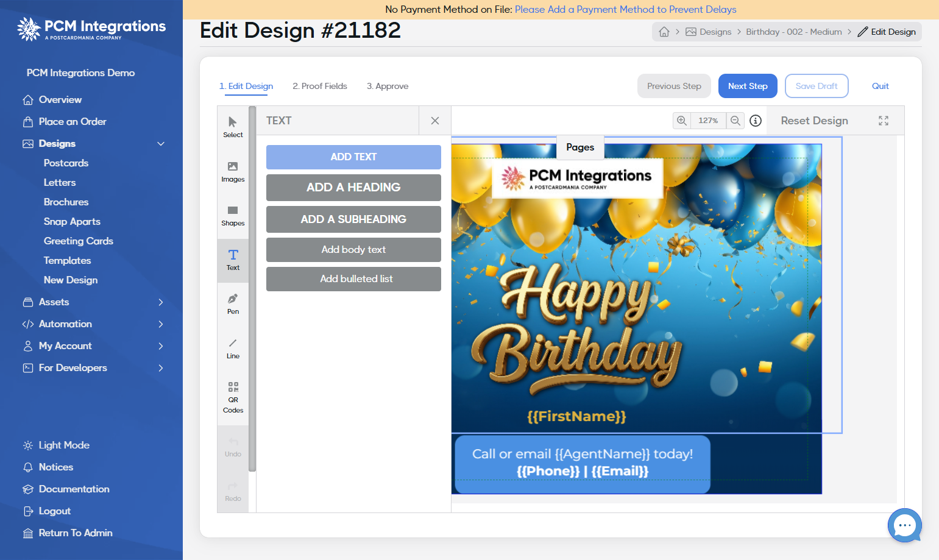Screen dimensions: 939x560
Task: Show canvas info icon details
Action: tap(756, 121)
